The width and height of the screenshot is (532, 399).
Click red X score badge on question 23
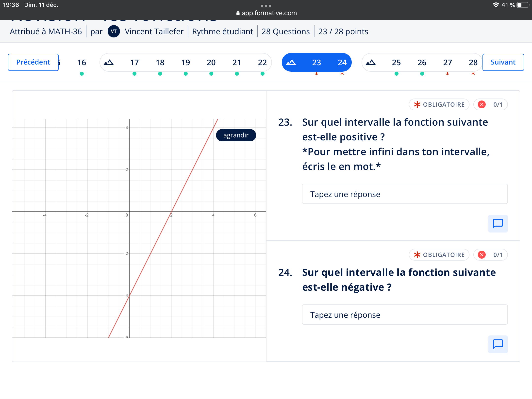tap(482, 104)
